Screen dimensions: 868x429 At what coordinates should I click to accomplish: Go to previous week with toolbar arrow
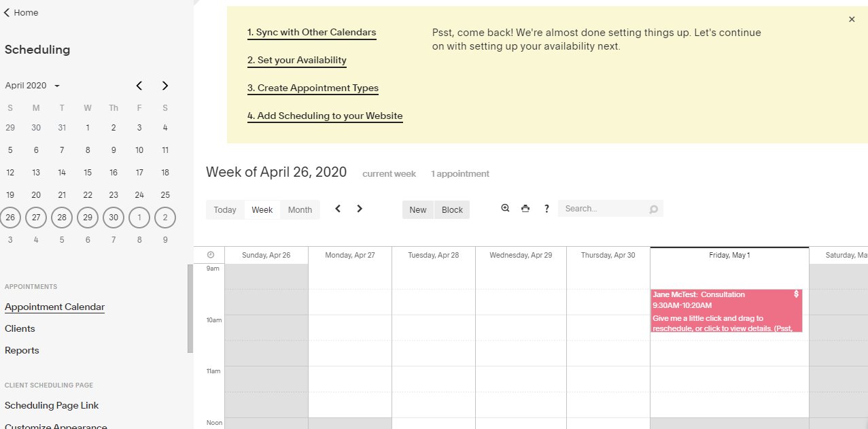[338, 209]
